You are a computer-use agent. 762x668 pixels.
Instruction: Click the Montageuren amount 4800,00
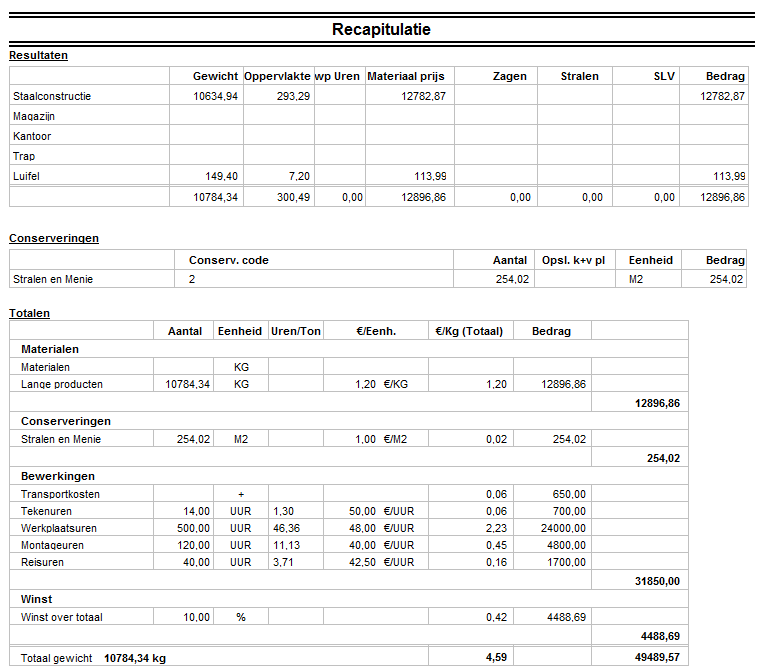pyautogui.click(x=566, y=545)
